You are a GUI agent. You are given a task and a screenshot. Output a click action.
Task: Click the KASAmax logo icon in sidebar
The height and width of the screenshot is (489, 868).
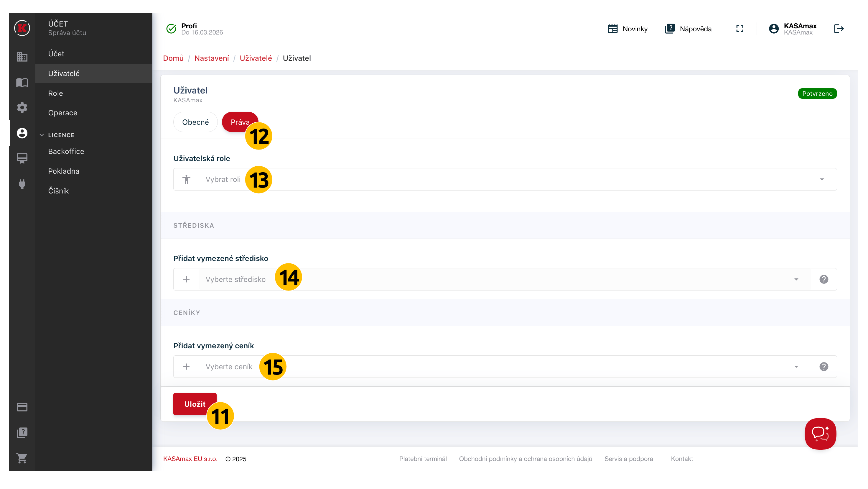click(22, 28)
